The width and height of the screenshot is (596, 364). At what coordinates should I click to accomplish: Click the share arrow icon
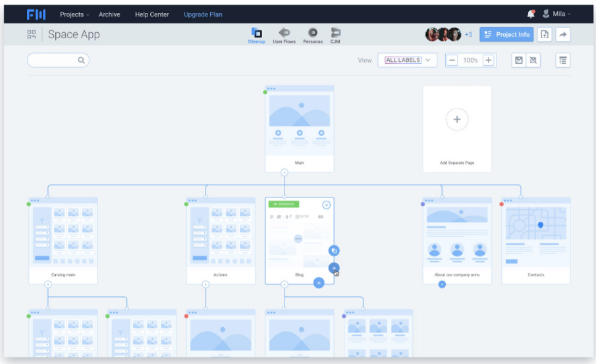tap(563, 34)
